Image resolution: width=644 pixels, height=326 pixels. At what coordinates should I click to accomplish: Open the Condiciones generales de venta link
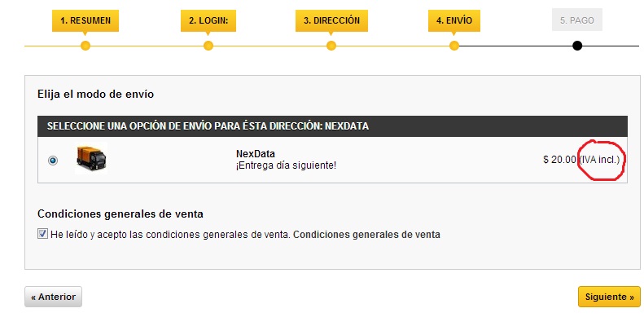pos(366,235)
